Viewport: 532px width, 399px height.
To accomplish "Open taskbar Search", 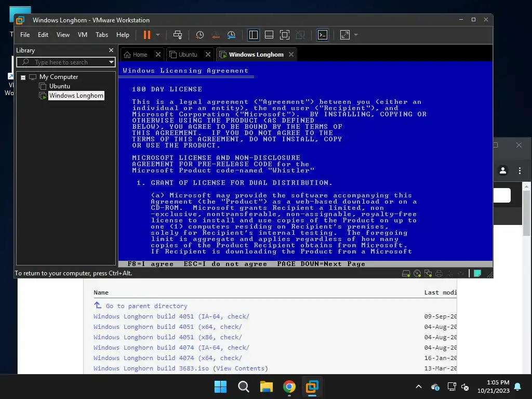I will point(243,387).
